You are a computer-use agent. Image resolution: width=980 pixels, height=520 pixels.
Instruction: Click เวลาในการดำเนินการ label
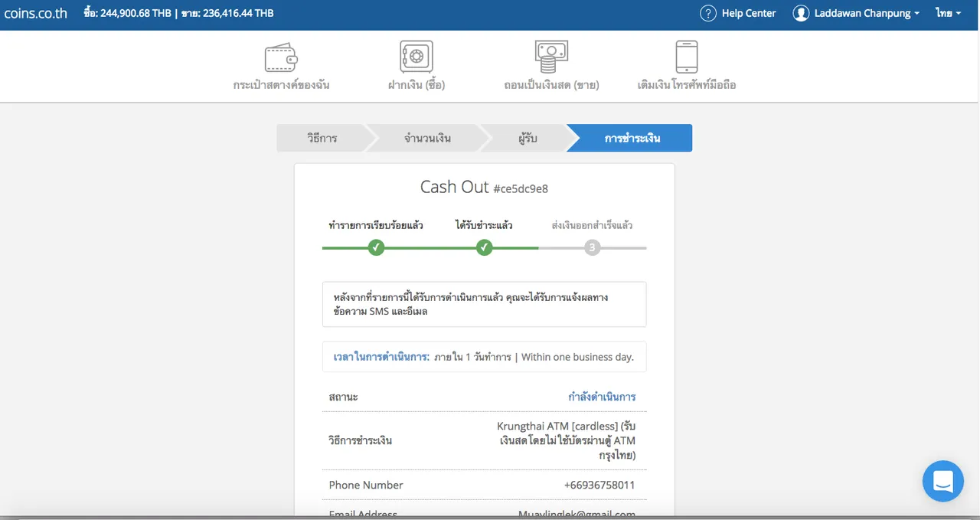pos(381,357)
